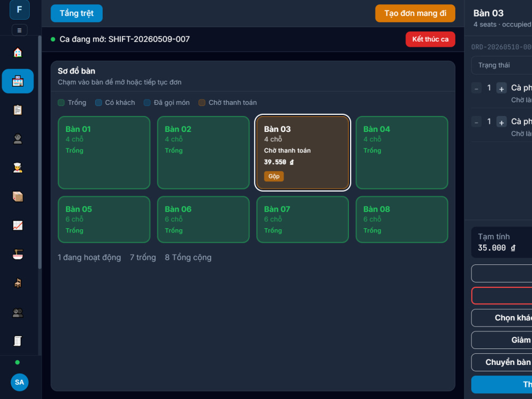Image resolution: width=532 pixels, height=399 pixels.
Task: Open table Bàn 08
Action: click(402, 219)
